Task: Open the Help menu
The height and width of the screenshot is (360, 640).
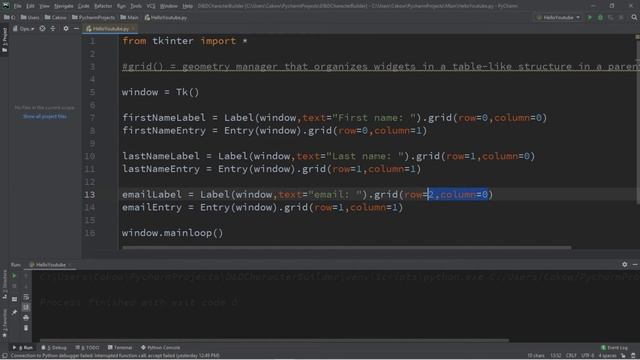Action: 187,6
